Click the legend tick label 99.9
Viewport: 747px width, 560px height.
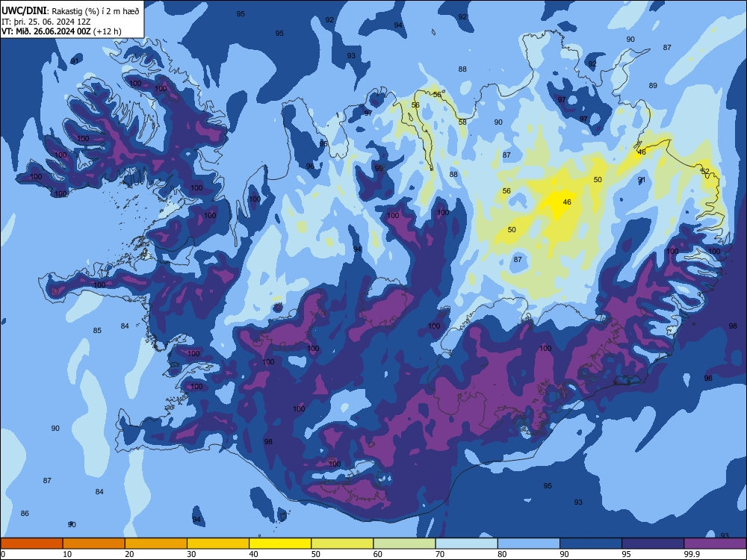[692, 554]
